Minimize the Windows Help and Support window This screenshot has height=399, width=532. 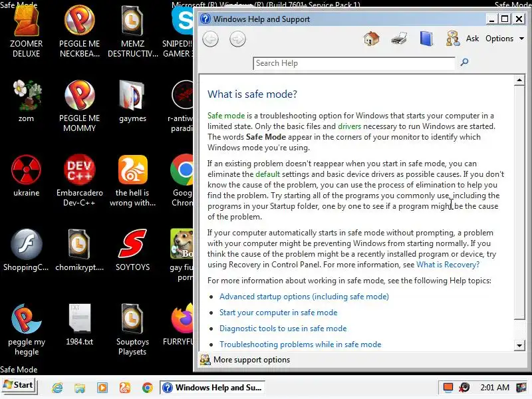pos(491,19)
